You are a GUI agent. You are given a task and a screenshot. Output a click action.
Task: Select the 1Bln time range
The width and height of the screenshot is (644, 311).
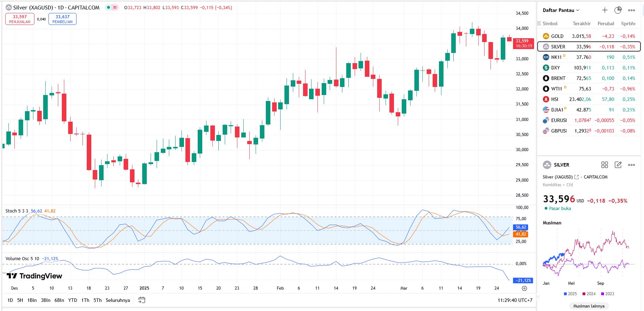(x=32, y=300)
